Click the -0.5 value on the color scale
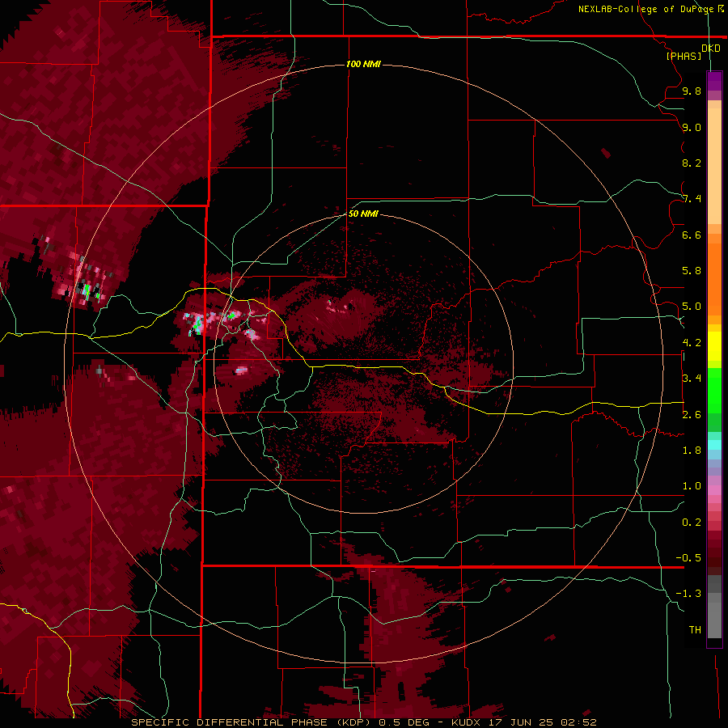 [688, 558]
